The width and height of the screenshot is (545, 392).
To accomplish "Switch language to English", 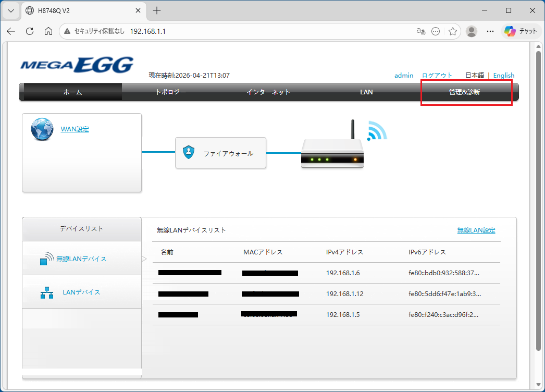I will pos(504,76).
